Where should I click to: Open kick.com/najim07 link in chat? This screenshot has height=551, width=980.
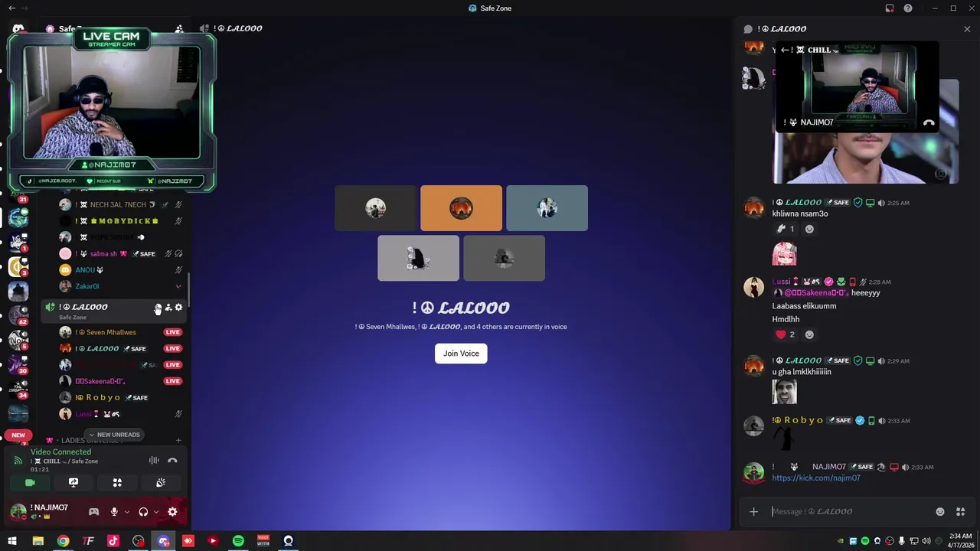pyautogui.click(x=815, y=478)
